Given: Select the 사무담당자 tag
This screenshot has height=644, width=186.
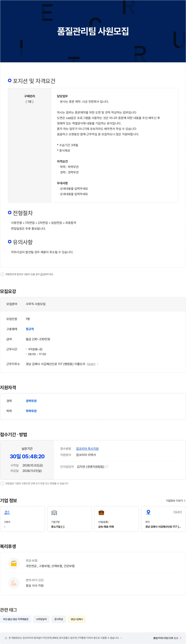Looking at the screenshot, I should [41, 619].
